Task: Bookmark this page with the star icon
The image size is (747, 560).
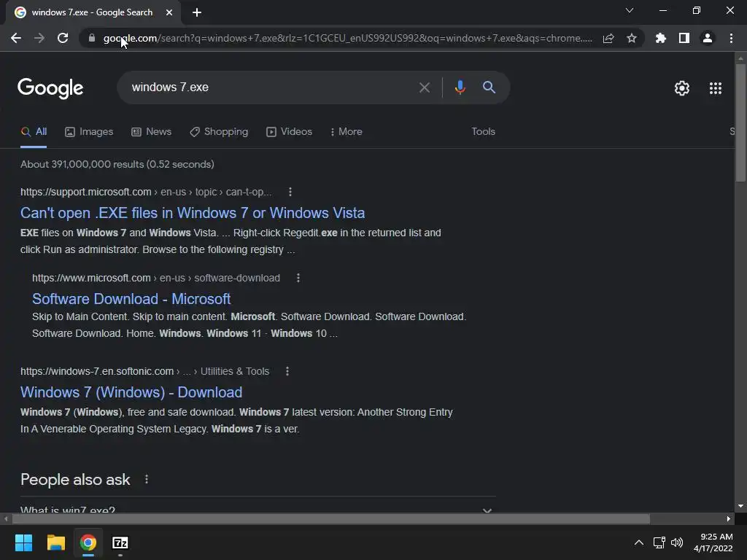Action: [632, 38]
